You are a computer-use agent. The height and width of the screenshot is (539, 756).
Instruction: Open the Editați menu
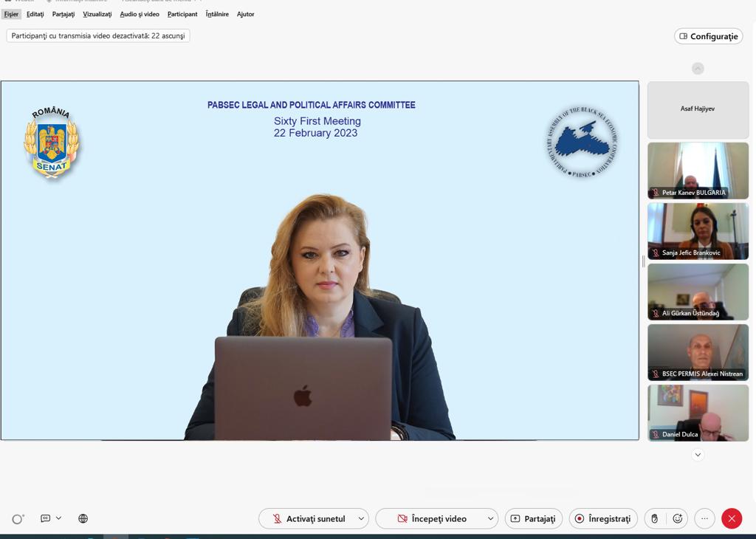pos(35,14)
